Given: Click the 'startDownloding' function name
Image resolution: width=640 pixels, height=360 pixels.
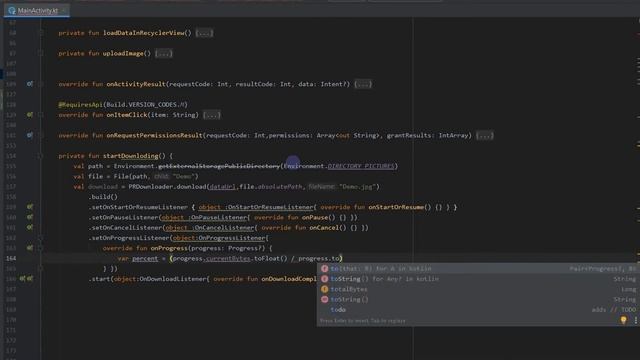Looking at the screenshot, I should point(131,156).
